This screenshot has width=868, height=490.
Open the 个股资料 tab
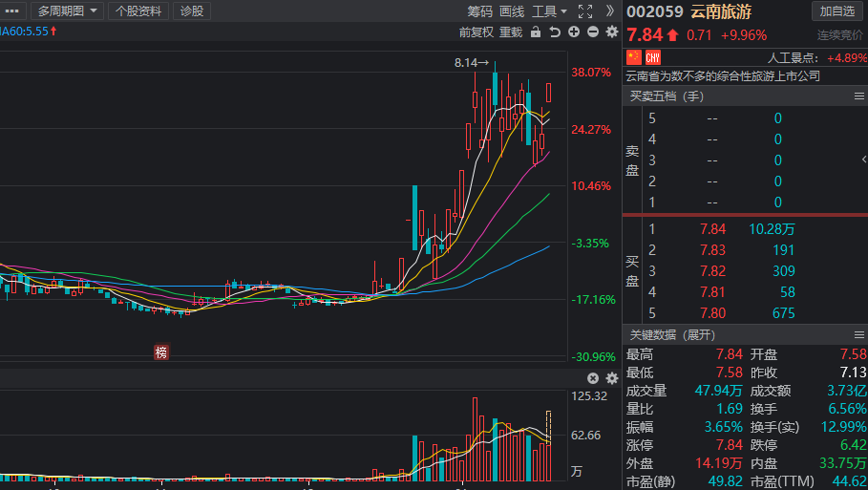(x=138, y=11)
